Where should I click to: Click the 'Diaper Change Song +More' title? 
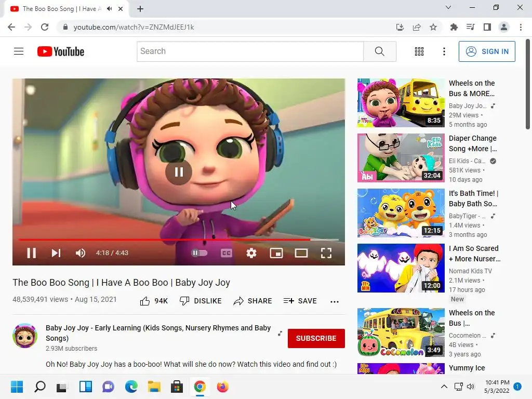pyautogui.click(x=473, y=143)
